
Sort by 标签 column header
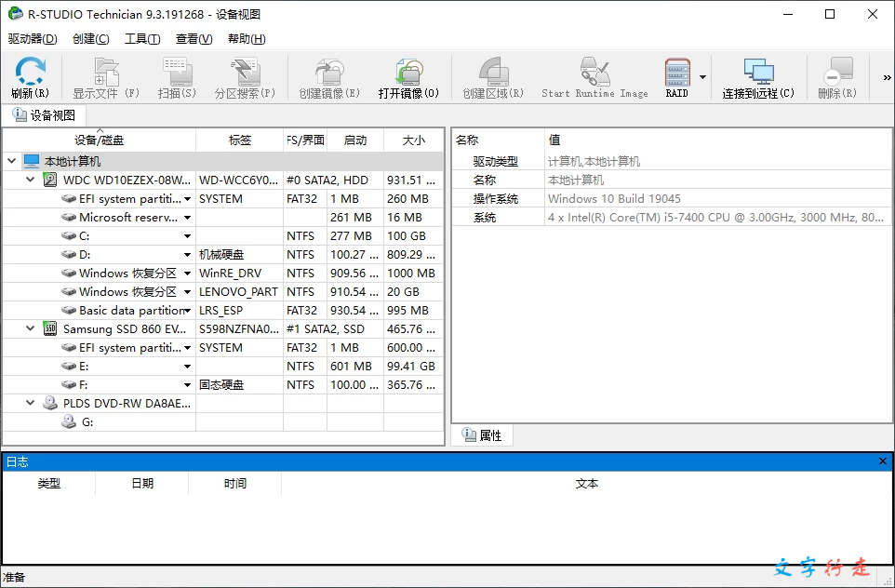point(240,140)
